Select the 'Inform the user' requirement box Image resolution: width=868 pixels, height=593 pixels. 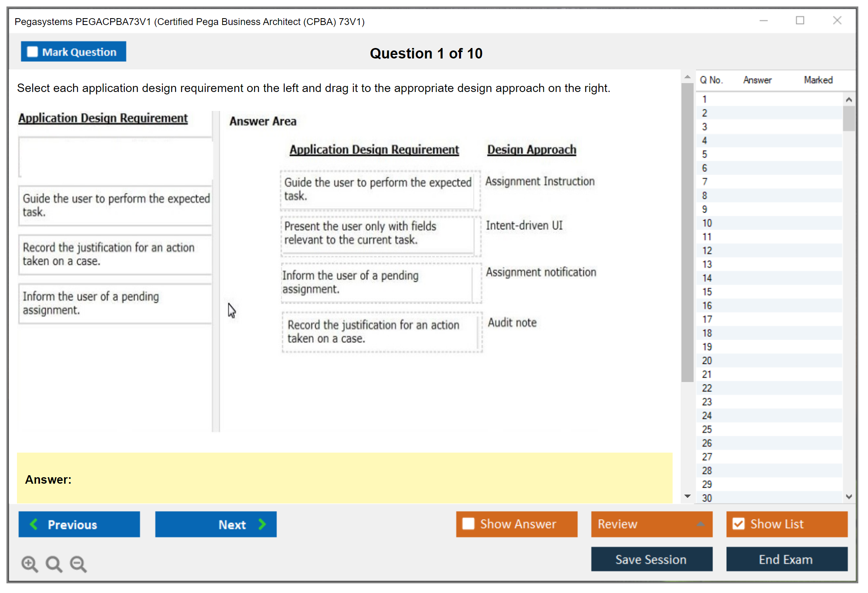(x=115, y=303)
